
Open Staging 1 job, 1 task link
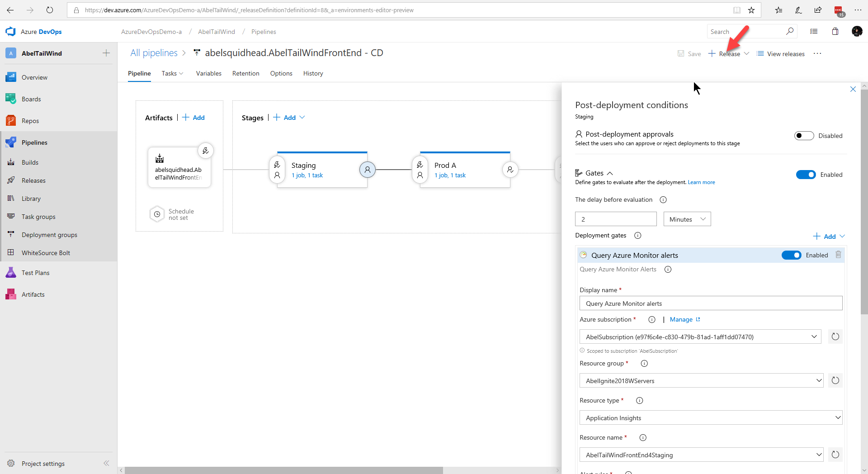[x=307, y=175]
